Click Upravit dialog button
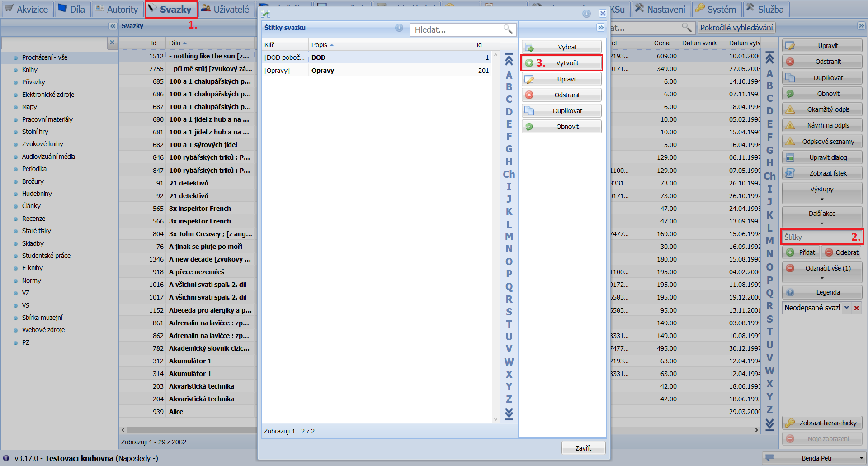 822,157
